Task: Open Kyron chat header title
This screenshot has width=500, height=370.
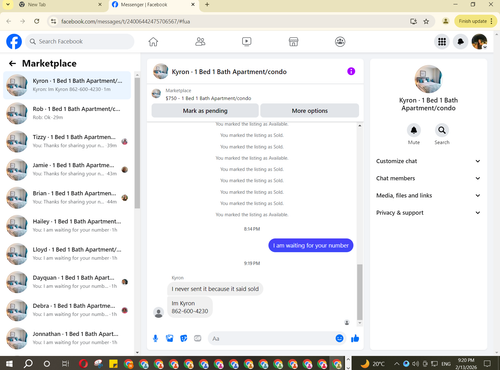Action: pyautogui.click(x=229, y=72)
